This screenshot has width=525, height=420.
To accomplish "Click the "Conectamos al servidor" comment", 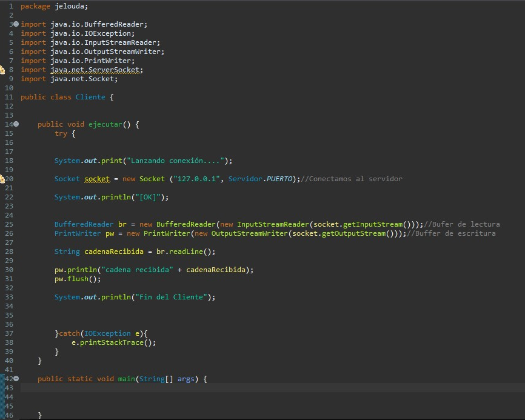I will 353,179.
